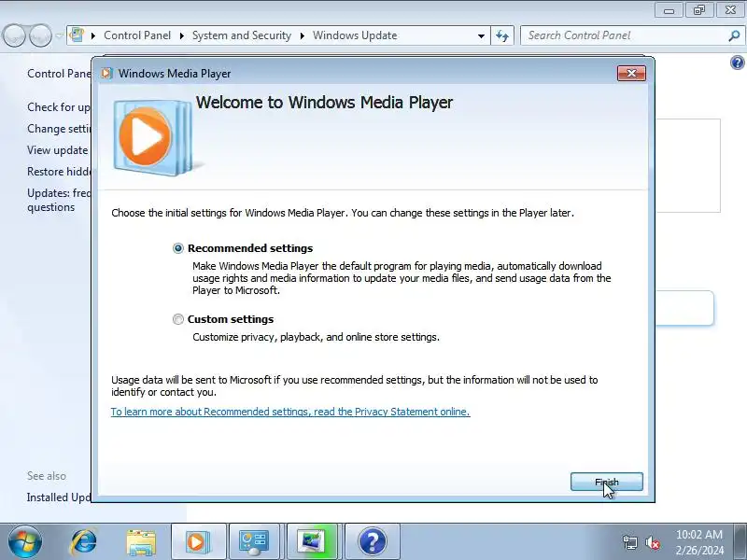Choose the Custom settings option
Viewport: 747px width, 560px height.
coord(178,319)
